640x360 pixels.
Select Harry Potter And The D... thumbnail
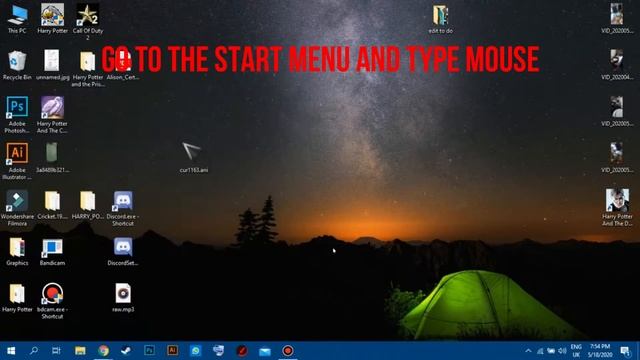click(617, 207)
